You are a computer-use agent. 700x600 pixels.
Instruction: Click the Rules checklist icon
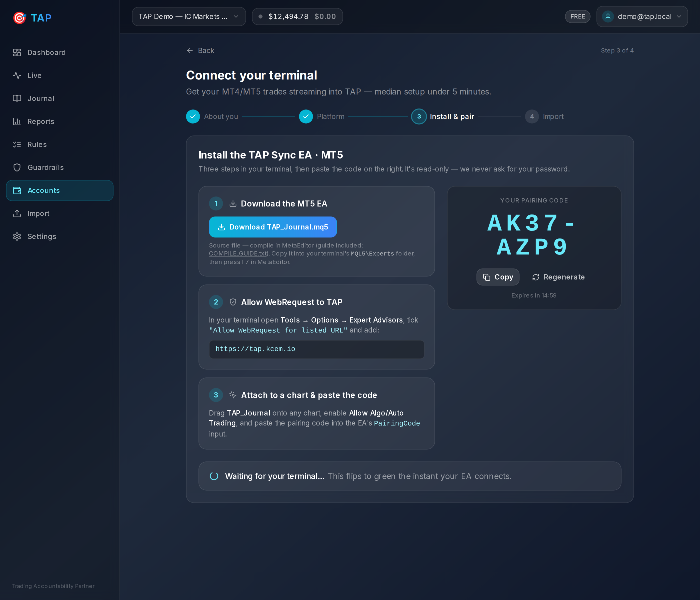[x=17, y=144]
